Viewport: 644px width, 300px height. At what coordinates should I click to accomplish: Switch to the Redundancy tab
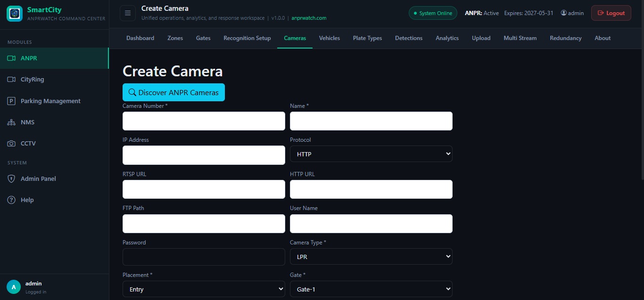pyautogui.click(x=565, y=38)
